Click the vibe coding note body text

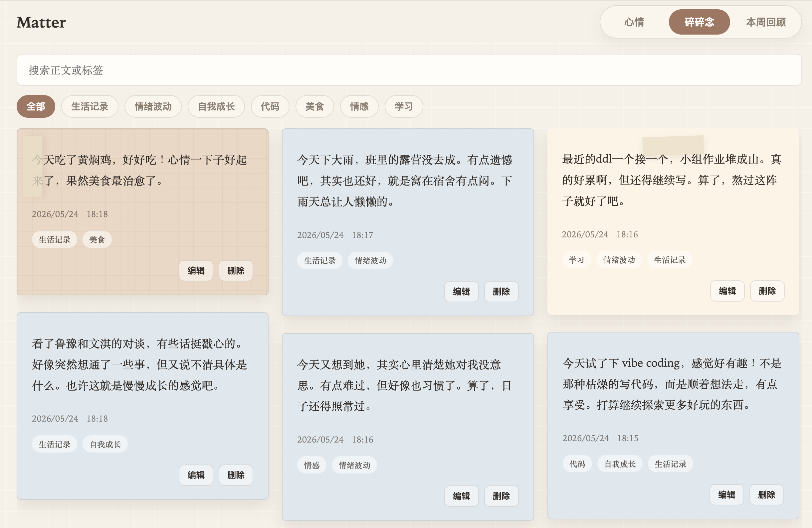tap(672, 384)
